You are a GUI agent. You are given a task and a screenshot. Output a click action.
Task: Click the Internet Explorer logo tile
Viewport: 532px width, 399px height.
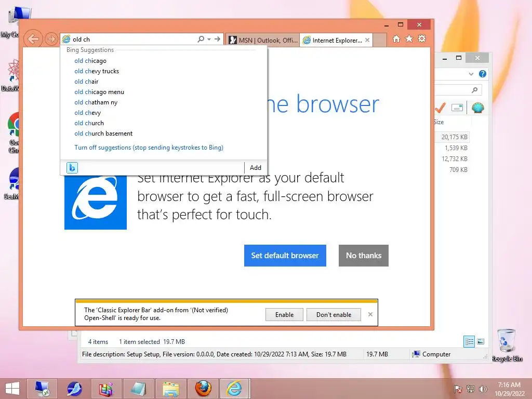click(96, 202)
